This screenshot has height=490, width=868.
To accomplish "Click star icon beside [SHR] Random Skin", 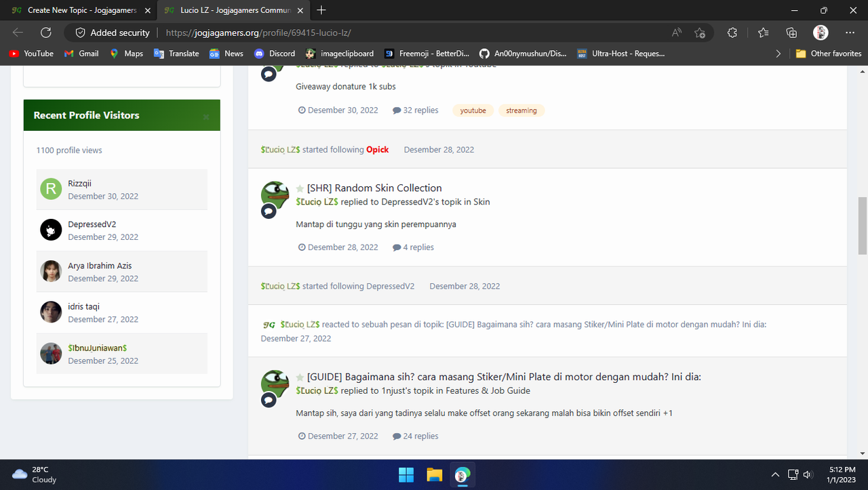I will (x=300, y=188).
